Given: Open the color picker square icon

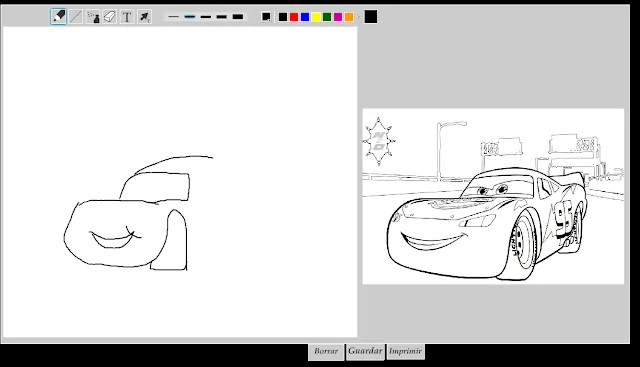Looking at the screenshot, I should click(x=266, y=17).
